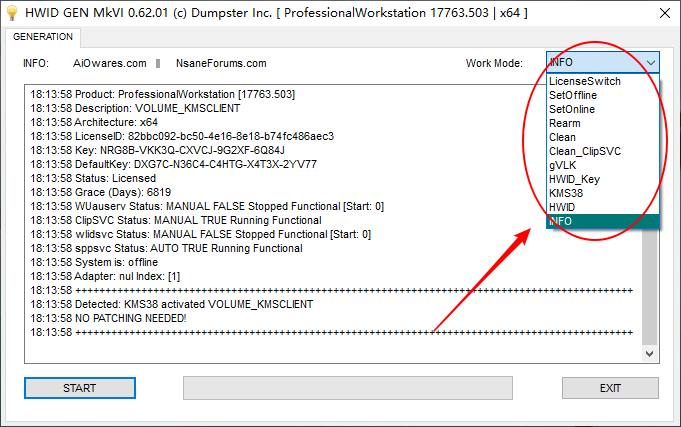Switch to the GENERATION tab
The height and width of the screenshot is (427, 681).
click(x=43, y=37)
